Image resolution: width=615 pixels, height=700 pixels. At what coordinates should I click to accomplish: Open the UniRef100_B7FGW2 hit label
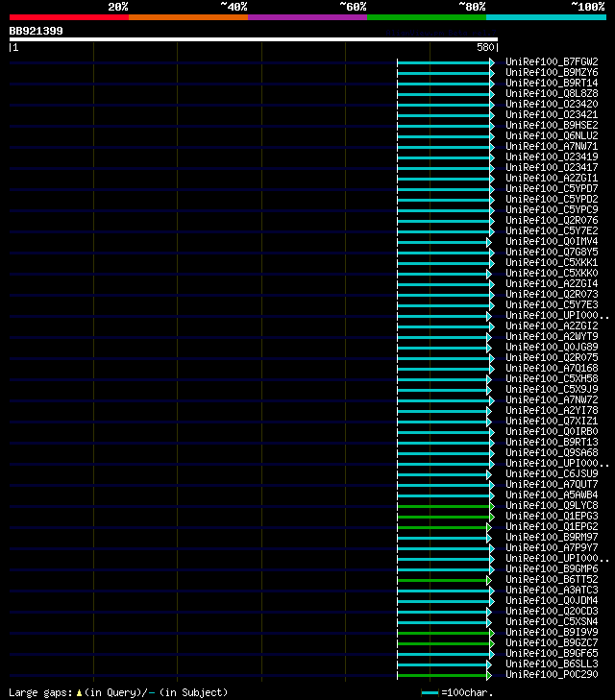(x=552, y=61)
